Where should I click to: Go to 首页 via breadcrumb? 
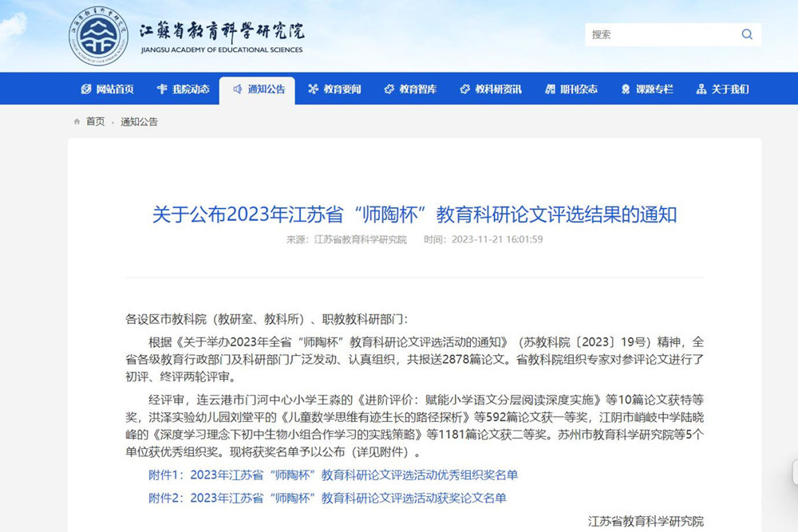click(x=95, y=121)
